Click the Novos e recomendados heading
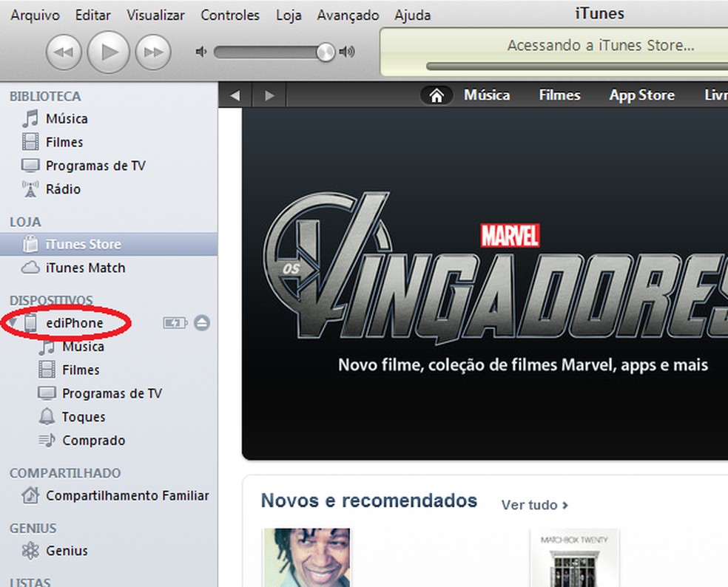Image resolution: width=728 pixels, height=587 pixels. pos(369,501)
